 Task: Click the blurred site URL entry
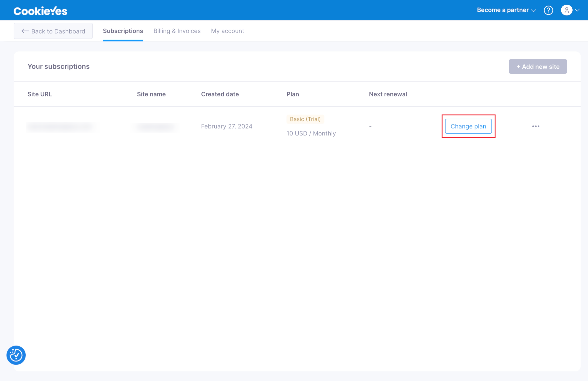click(x=62, y=127)
